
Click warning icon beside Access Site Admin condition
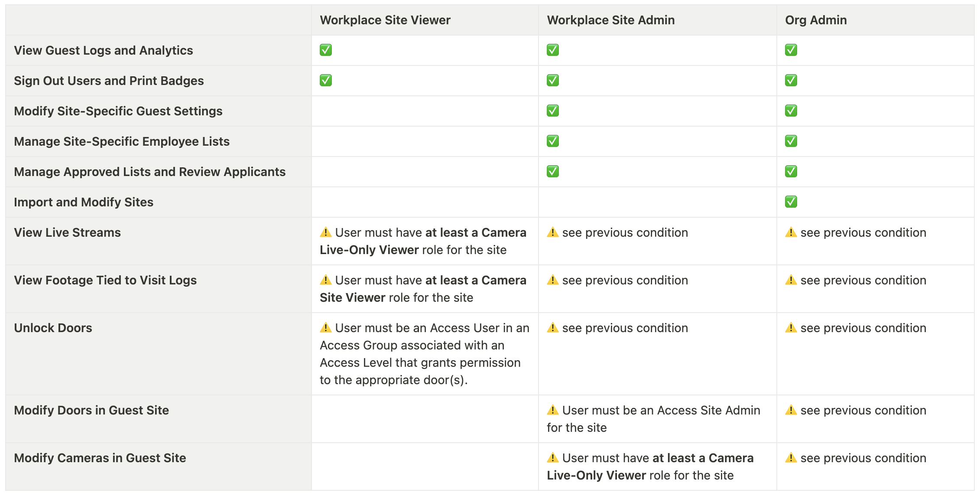point(553,410)
